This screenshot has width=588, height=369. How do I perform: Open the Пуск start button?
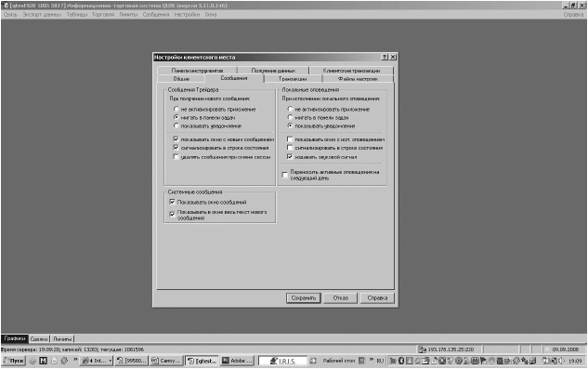click(14, 361)
